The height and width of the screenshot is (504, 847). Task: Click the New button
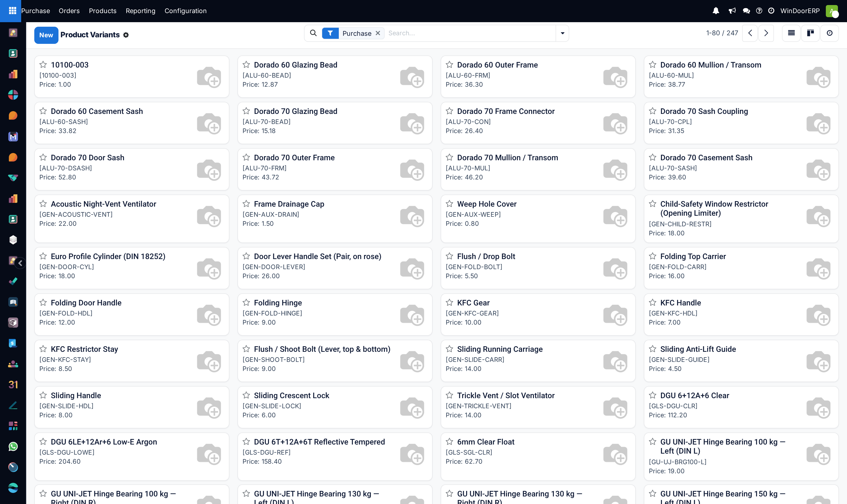click(x=46, y=35)
